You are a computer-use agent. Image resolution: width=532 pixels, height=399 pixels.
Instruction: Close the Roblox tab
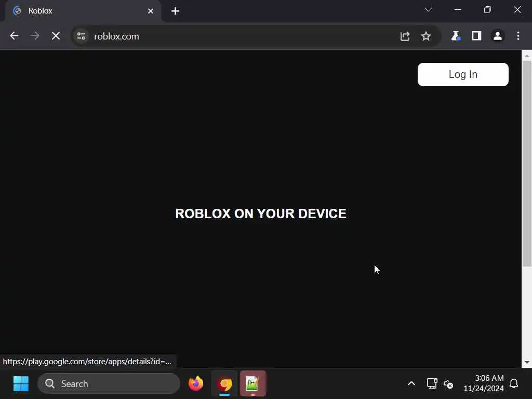(x=150, y=11)
